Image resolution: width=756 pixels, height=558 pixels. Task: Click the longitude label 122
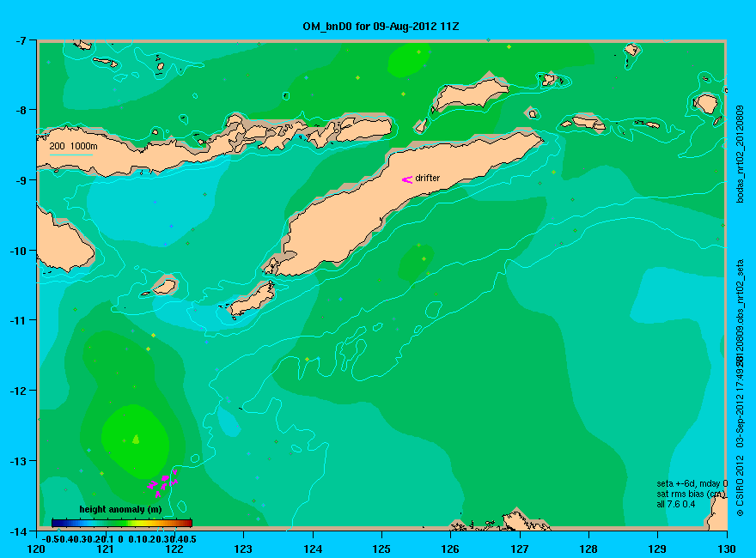point(174,549)
